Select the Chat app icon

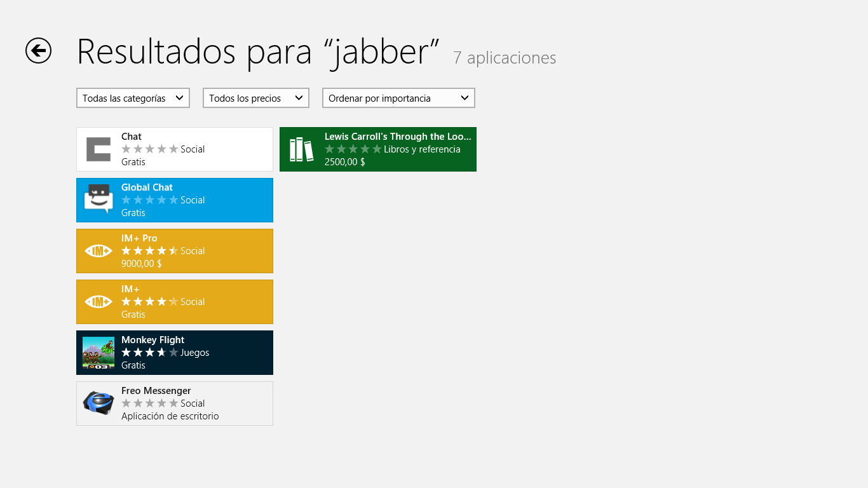click(98, 149)
